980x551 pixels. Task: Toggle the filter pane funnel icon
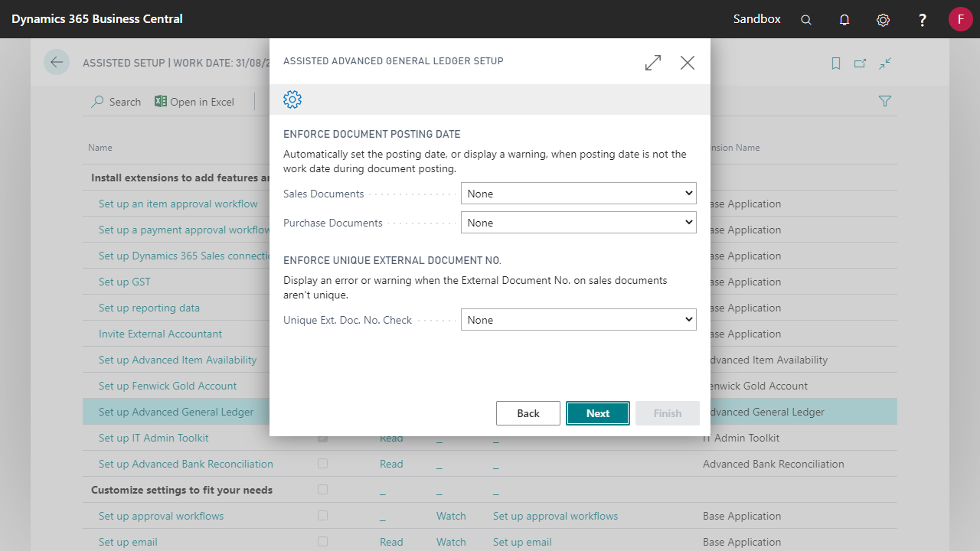(885, 101)
